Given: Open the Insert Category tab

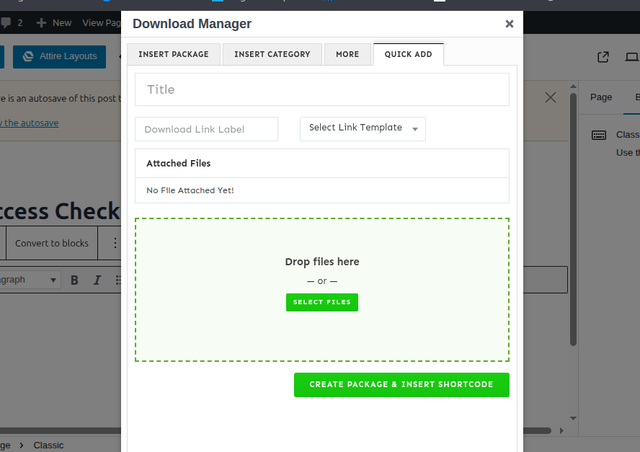Looking at the screenshot, I should coord(272,54).
